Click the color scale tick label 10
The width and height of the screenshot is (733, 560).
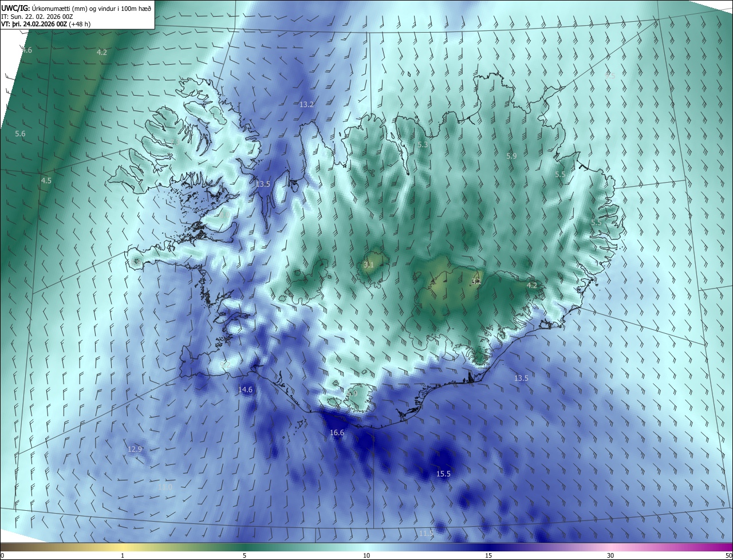tap(366, 555)
